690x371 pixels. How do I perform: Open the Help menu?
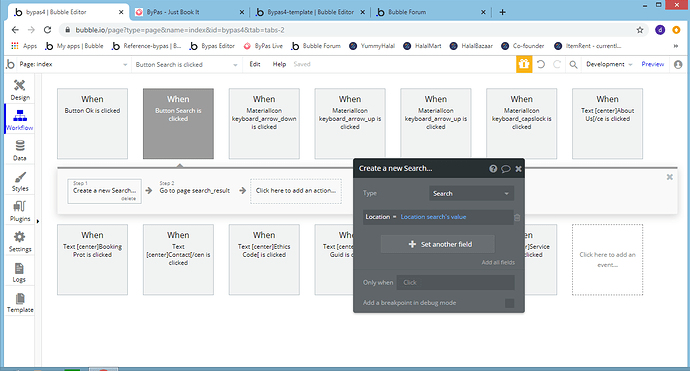pyautogui.click(x=279, y=64)
